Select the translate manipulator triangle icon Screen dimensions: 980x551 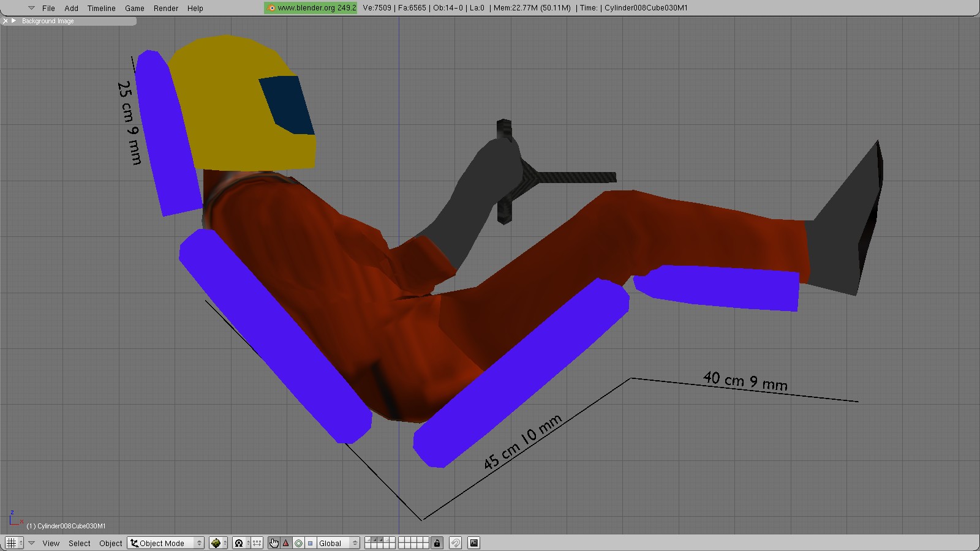pyautogui.click(x=286, y=543)
